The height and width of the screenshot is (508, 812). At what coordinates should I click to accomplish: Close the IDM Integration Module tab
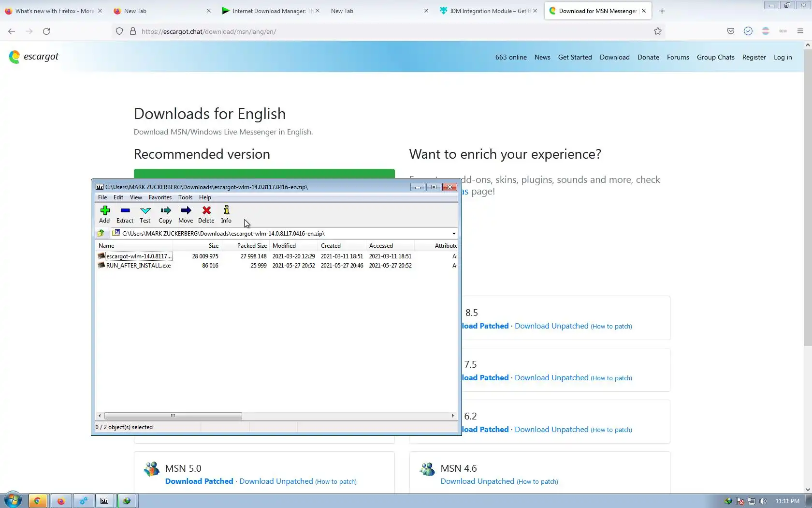tap(535, 11)
